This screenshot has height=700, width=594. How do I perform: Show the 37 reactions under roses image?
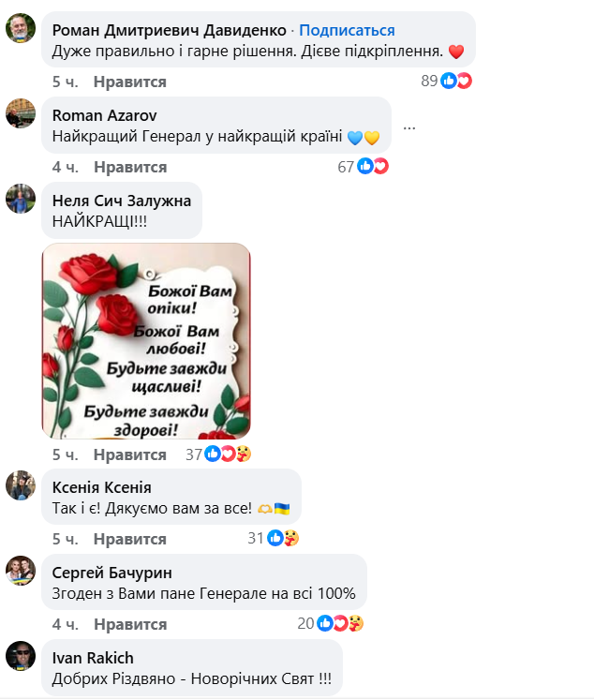218,454
